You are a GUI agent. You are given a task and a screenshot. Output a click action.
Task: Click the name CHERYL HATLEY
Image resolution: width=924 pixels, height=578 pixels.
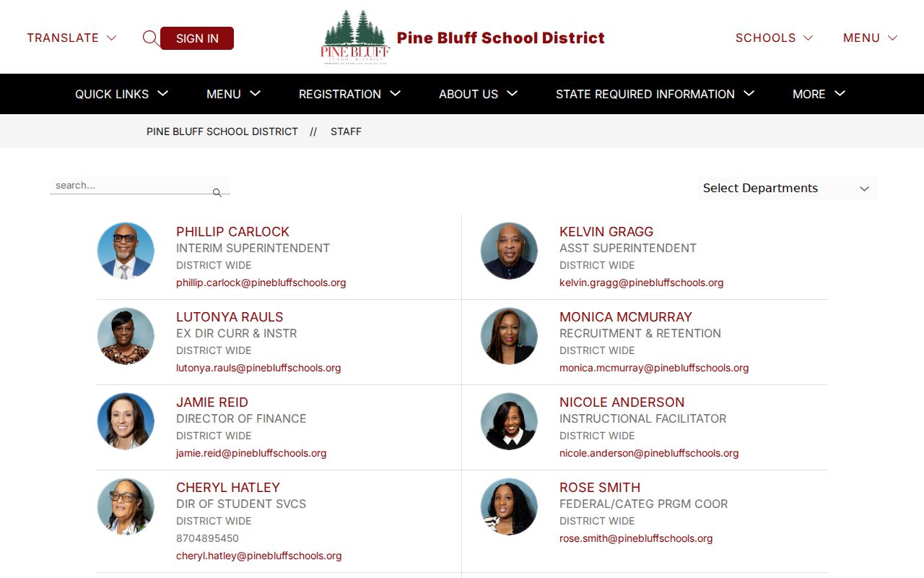tap(228, 488)
